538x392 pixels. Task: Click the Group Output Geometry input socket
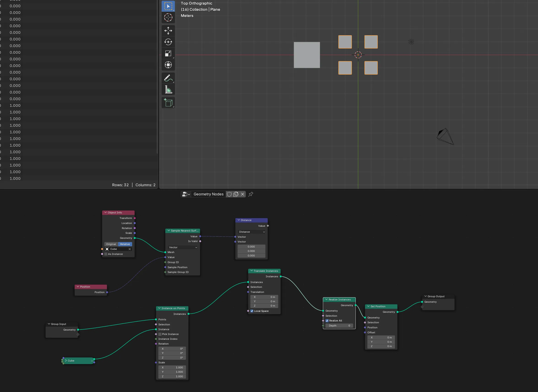tap(422, 302)
